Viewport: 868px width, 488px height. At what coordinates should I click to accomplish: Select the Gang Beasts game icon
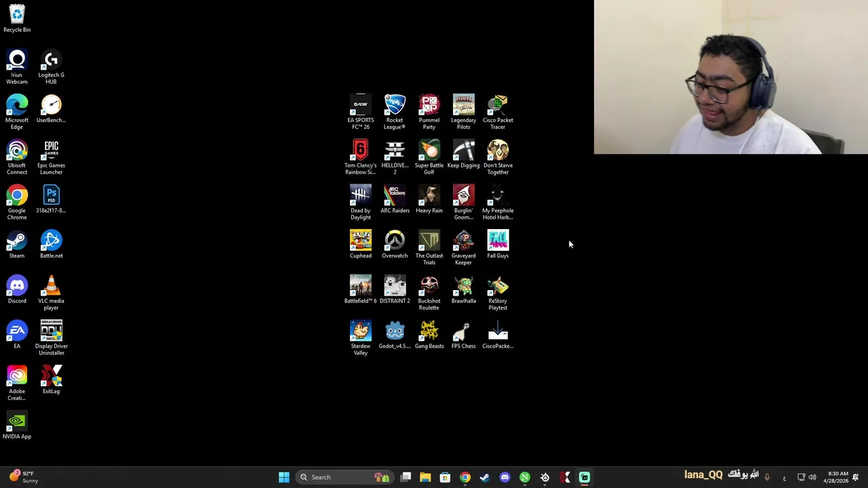(429, 335)
